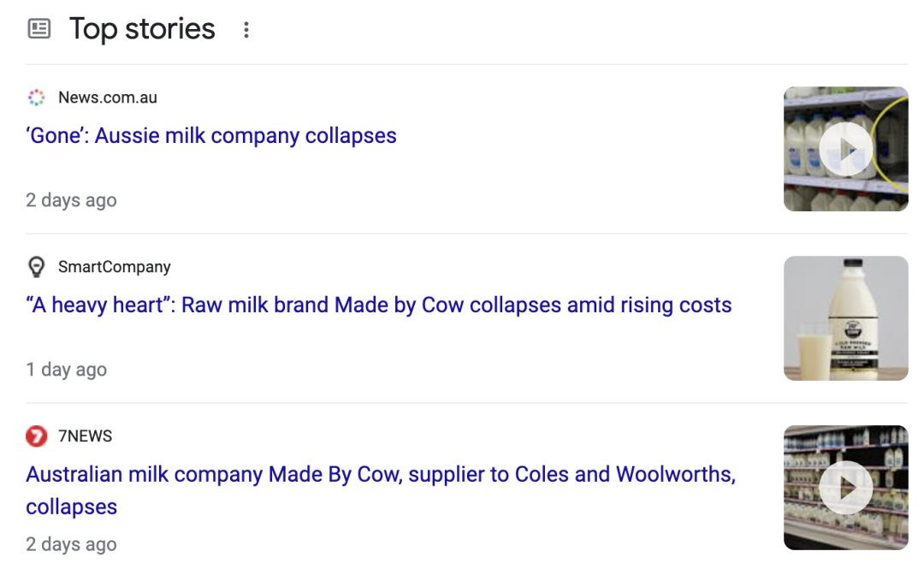Viewport: 924px width, 569px height.
Task: Click the Top stories newspaper icon
Action: [39, 29]
